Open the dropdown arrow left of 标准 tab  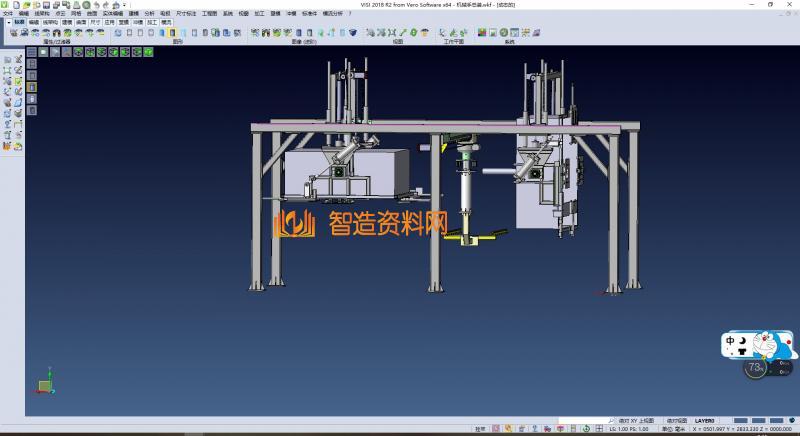(x=8, y=21)
